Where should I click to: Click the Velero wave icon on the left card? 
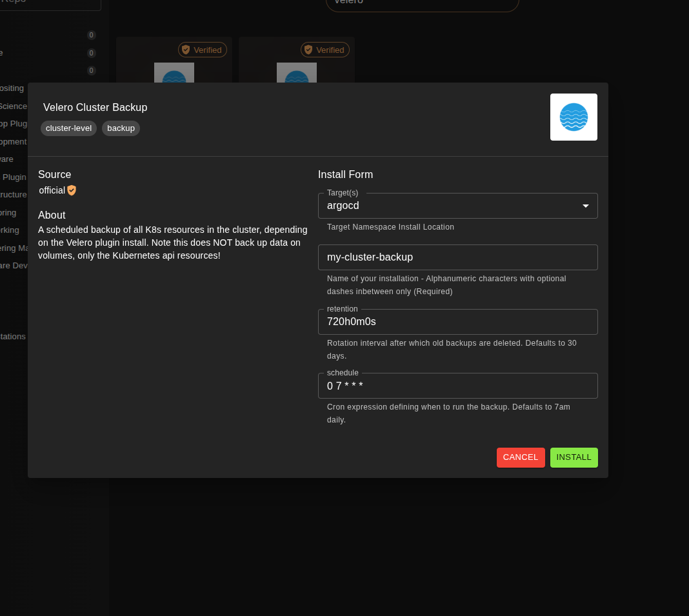click(173, 76)
